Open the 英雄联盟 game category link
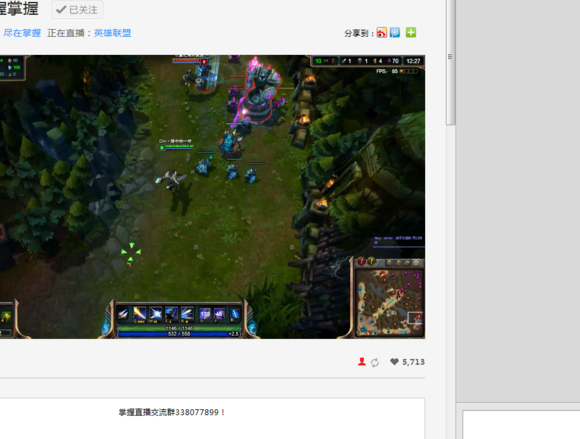This screenshot has height=439, width=580. point(112,33)
